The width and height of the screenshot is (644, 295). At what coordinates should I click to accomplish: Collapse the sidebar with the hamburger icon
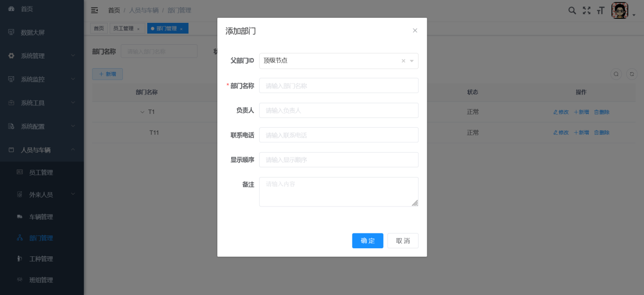click(x=93, y=10)
